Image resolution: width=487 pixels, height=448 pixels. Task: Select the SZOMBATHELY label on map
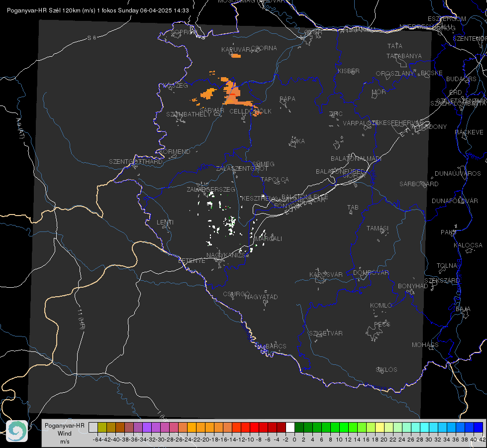click(189, 114)
